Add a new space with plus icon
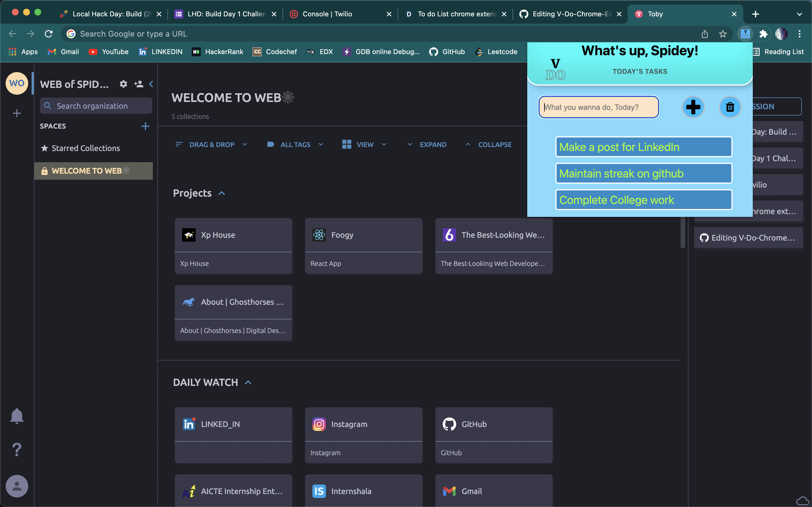Viewport: 812px width, 507px height. coord(145,126)
